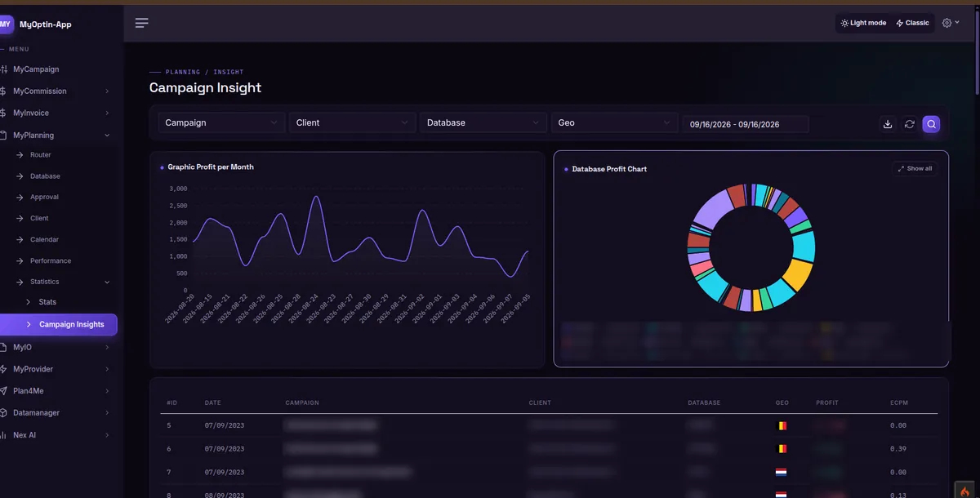The height and width of the screenshot is (498, 980).
Task: Collapse Statistics submenu chevron
Action: tap(107, 282)
